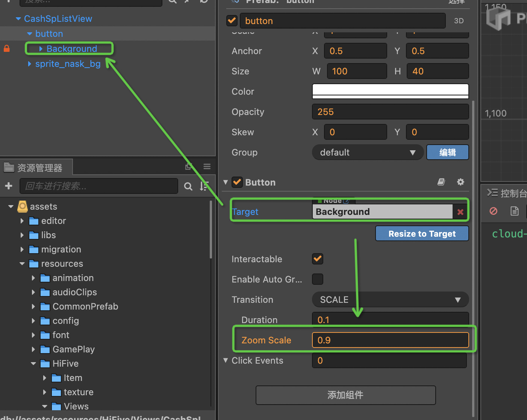
Task: Click the font folder icon
Action: click(45, 335)
